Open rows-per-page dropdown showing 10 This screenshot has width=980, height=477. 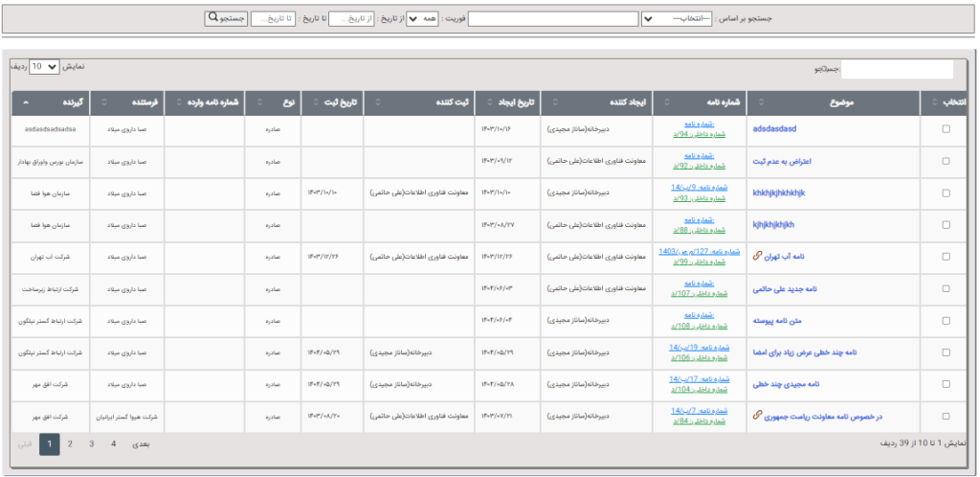point(44,66)
